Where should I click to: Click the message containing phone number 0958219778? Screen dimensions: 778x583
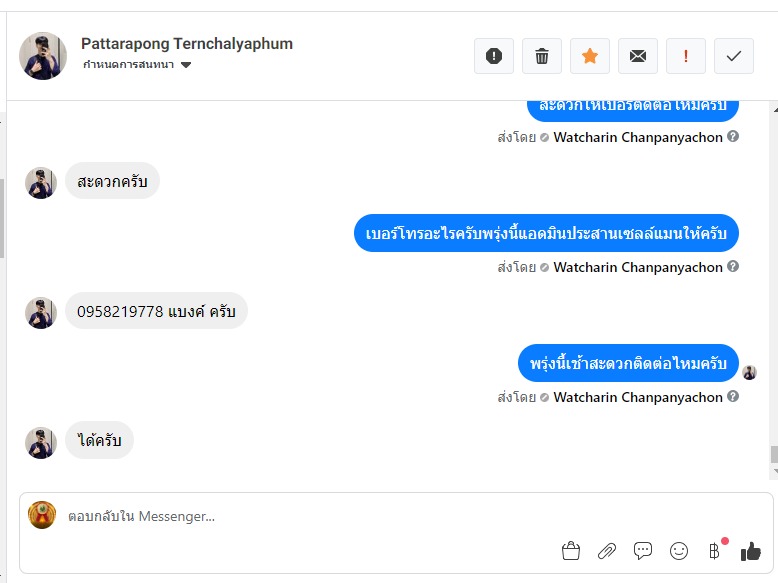(156, 311)
